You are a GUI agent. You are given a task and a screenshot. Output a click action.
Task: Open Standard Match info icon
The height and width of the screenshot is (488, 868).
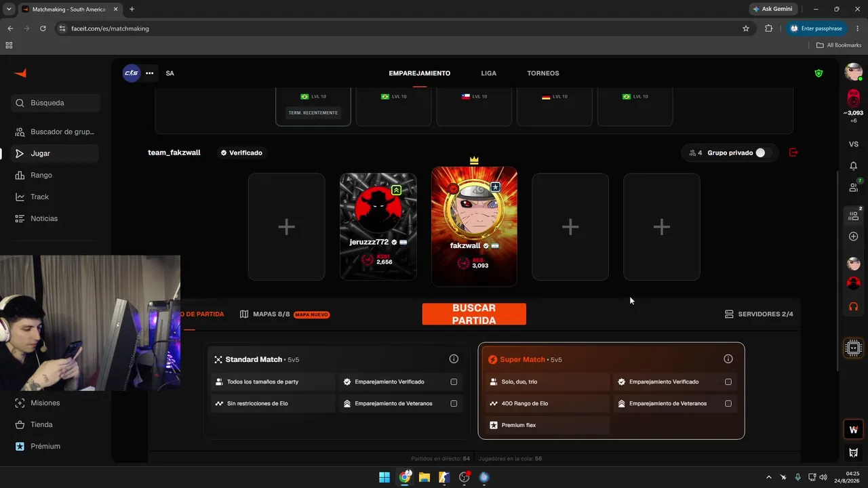tap(454, 359)
